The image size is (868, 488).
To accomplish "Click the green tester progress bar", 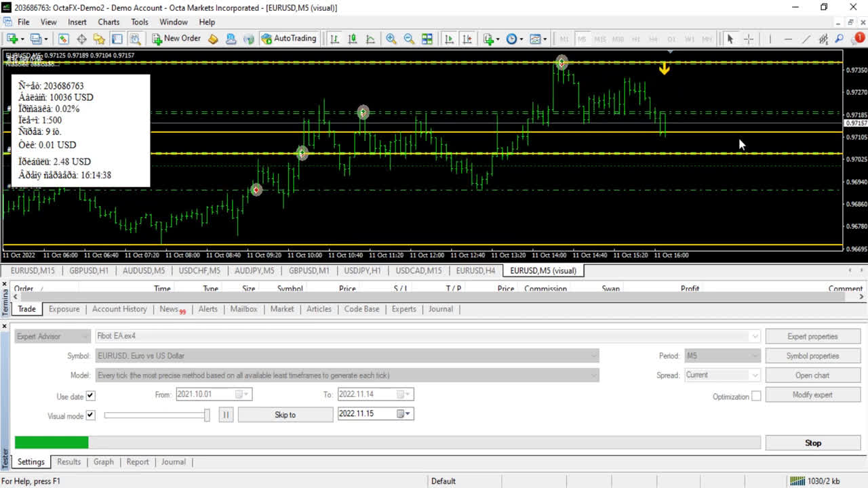I will [52, 443].
